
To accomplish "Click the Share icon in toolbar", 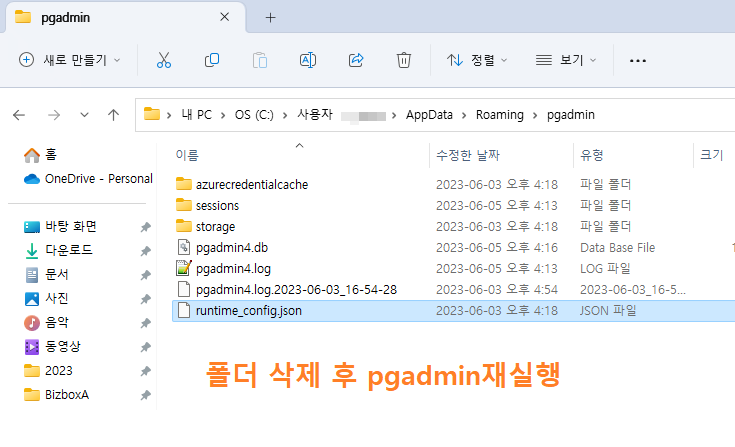I will tap(356, 60).
